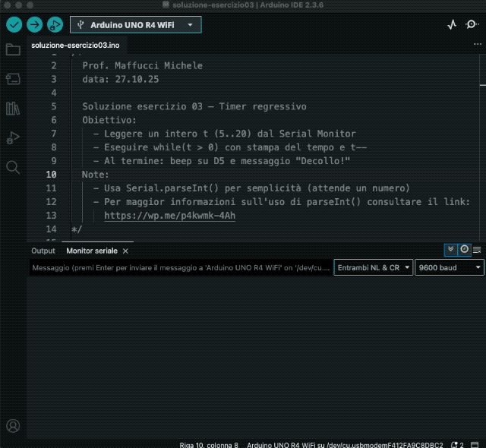
Task: Open the wp.me link in the comment
Action: click(169, 216)
